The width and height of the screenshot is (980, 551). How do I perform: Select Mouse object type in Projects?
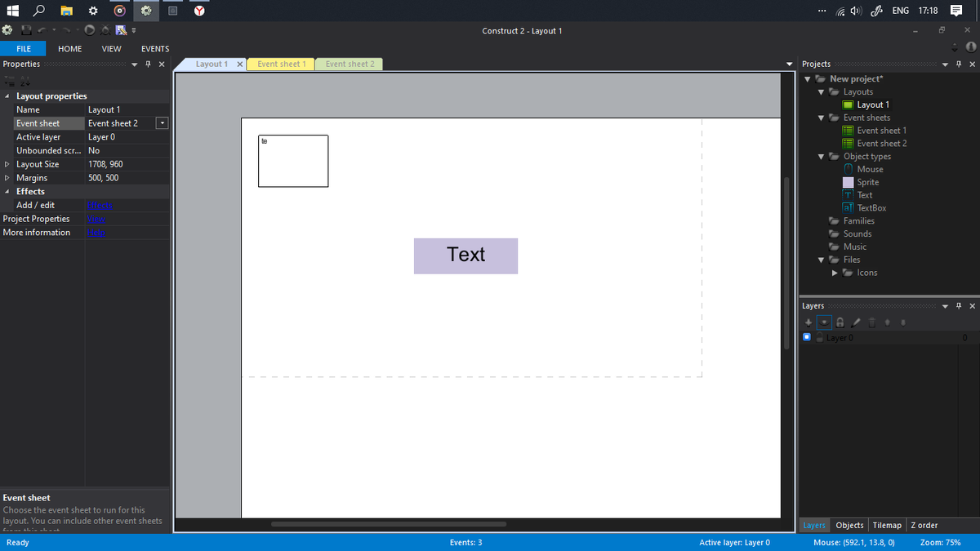[863, 169]
